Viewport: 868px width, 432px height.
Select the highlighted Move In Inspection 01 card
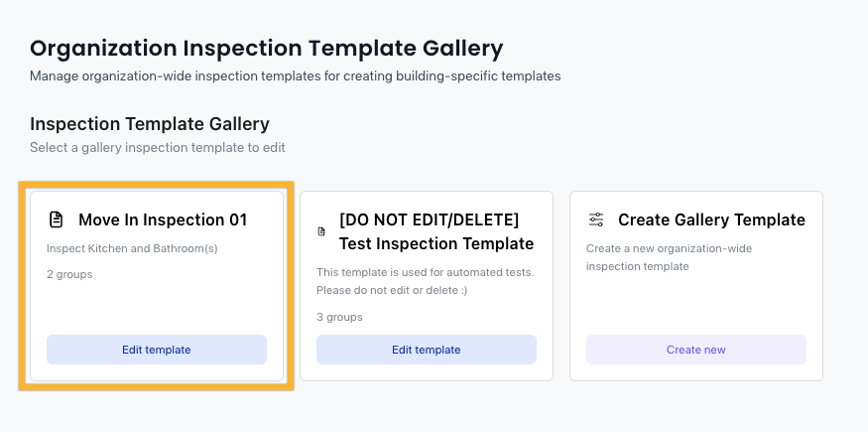tap(157, 286)
